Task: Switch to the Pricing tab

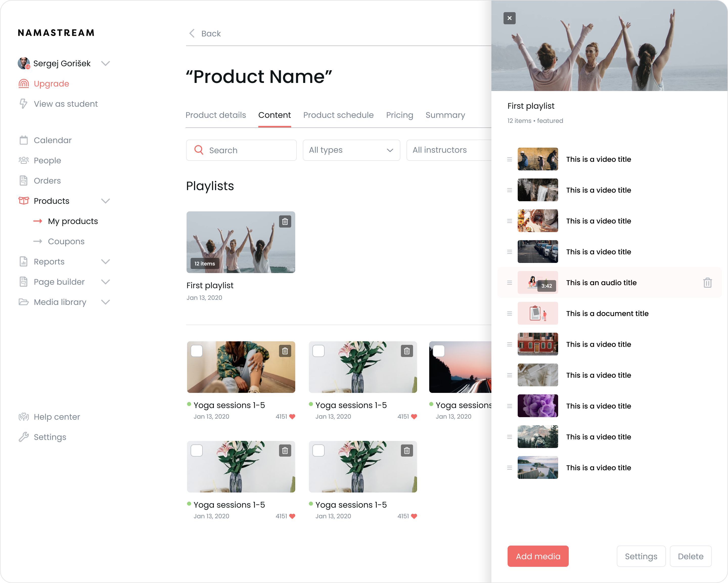Action: click(399, 115)
